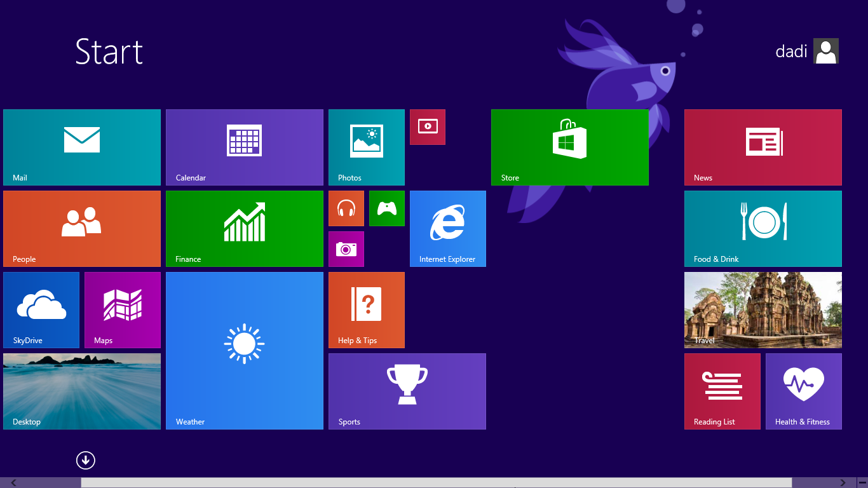Open the Health & Fitness tile

(804, 391)
